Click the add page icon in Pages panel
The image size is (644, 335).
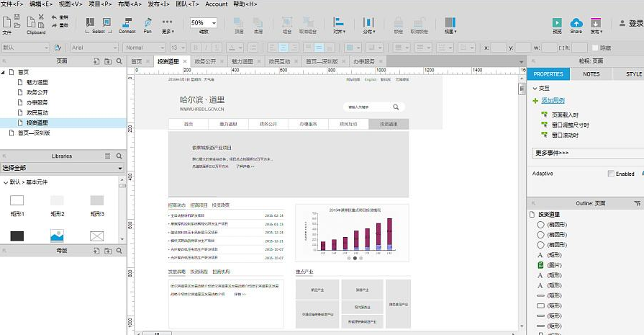click(x=96, y=62)
